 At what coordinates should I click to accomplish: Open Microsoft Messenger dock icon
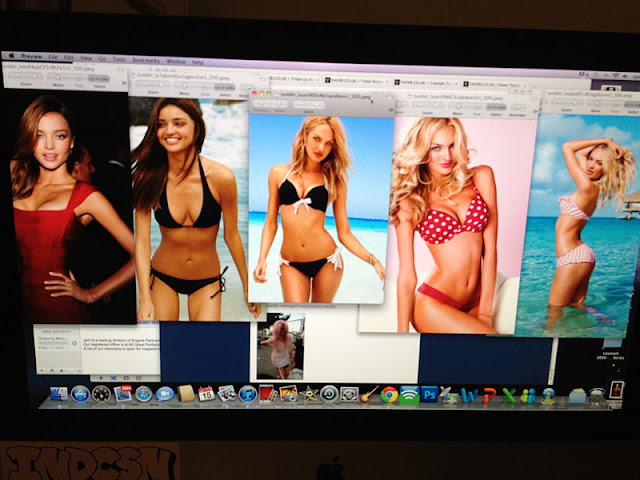[528, 396]
